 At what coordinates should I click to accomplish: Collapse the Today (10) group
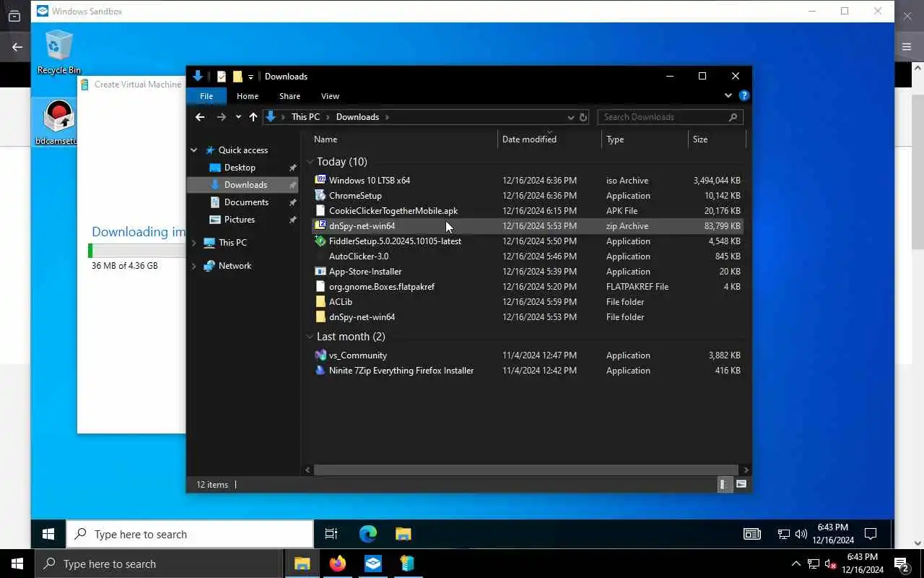pos(310,162)
